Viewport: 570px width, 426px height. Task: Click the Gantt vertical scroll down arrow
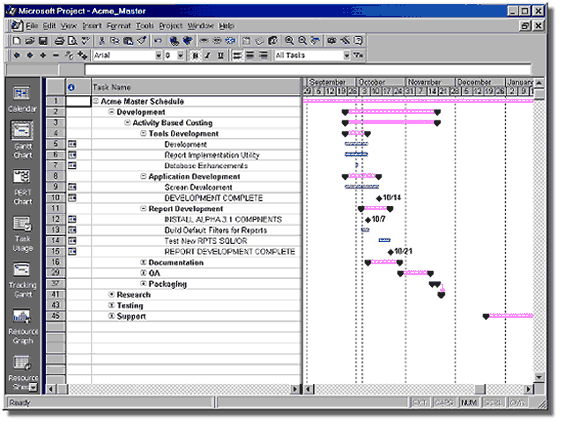(539, 377)
